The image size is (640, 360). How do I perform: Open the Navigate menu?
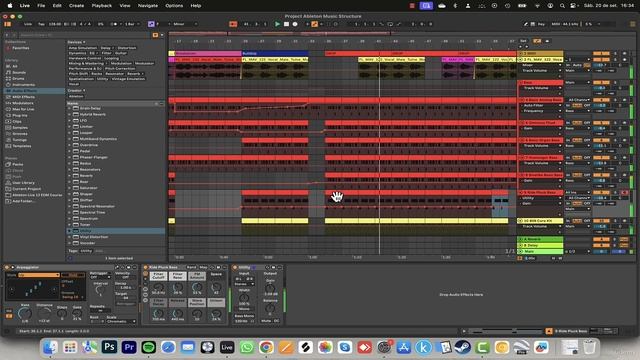pos(148,6)
